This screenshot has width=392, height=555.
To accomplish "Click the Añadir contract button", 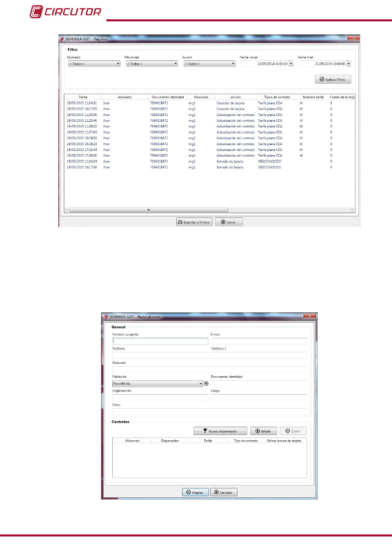I will (x=263, y=431).
